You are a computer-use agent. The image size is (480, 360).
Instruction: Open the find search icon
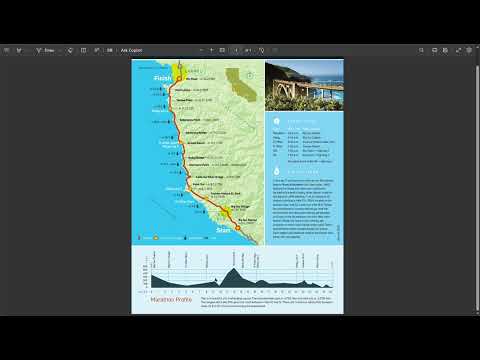click(x=421, y=50)
